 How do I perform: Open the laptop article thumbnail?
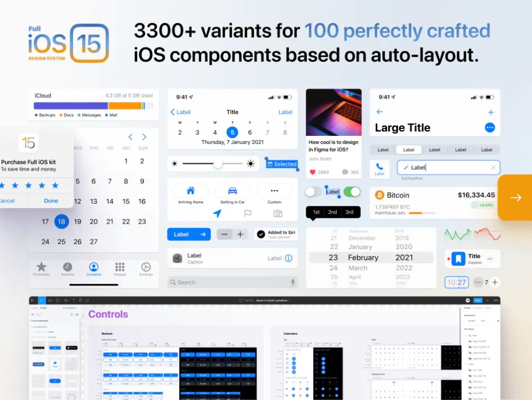pos(334,112)
